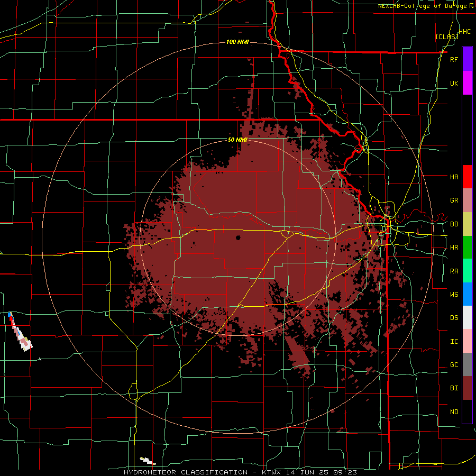
Task: Click the 'WS' legend label
Action: coord(454,294)
